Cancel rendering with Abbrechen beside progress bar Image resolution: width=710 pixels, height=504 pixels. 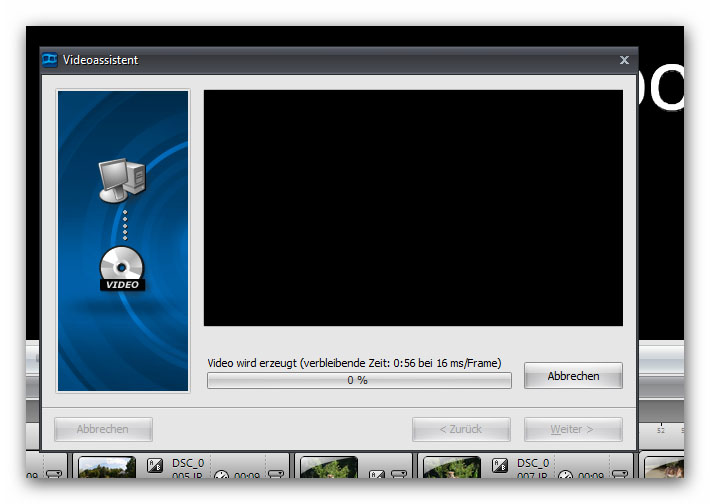tap(573, 376)
